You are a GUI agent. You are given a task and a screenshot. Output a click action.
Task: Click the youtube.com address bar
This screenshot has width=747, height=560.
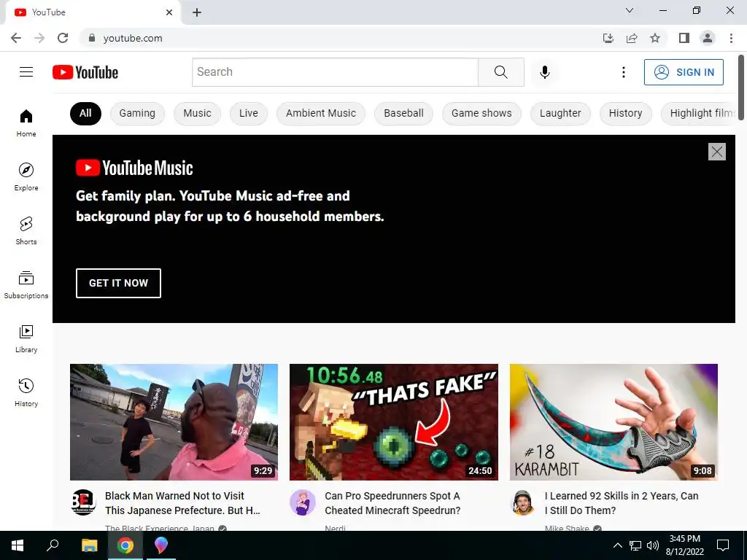pos(343,38)
